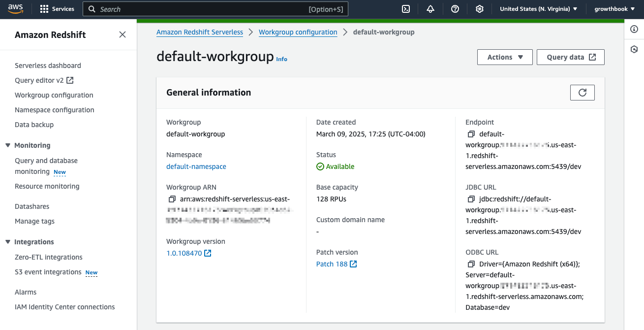Open the info panel icon on right edge
644x330 pixels.
click(634, 30)
